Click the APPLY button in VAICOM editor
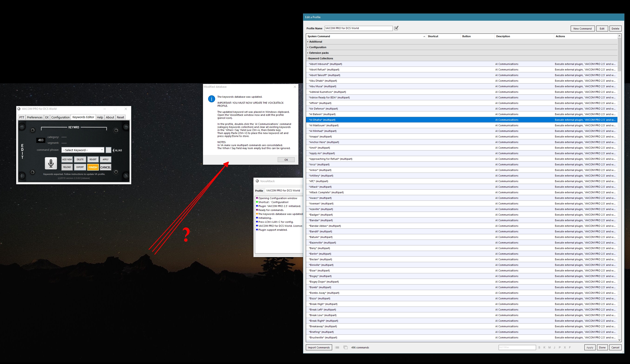 pyautogui.click(x=106, y=160)
